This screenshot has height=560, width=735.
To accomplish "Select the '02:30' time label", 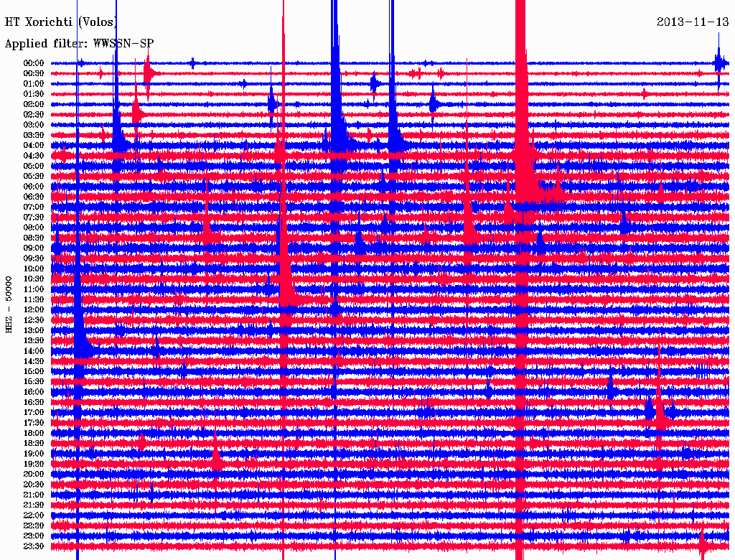I will (x=34, y=114).
